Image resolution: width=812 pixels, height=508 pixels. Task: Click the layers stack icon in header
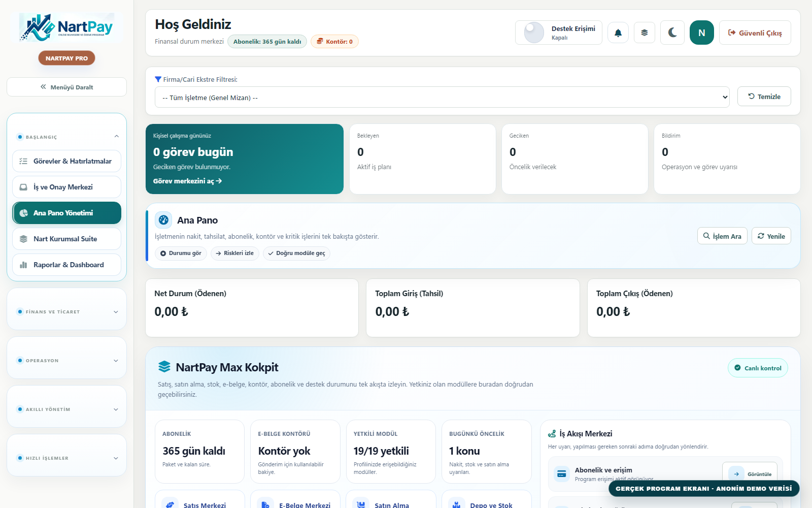click(x=645, y=33)
